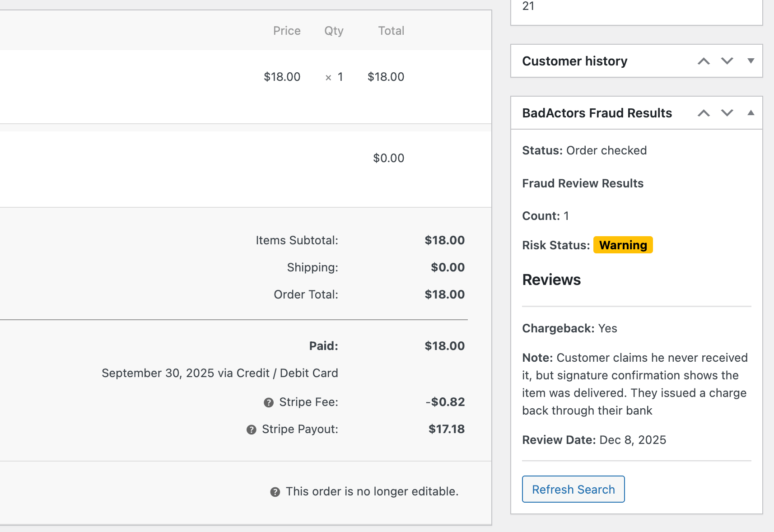
Task: Select the Qty column header
Action: [334, 31]
